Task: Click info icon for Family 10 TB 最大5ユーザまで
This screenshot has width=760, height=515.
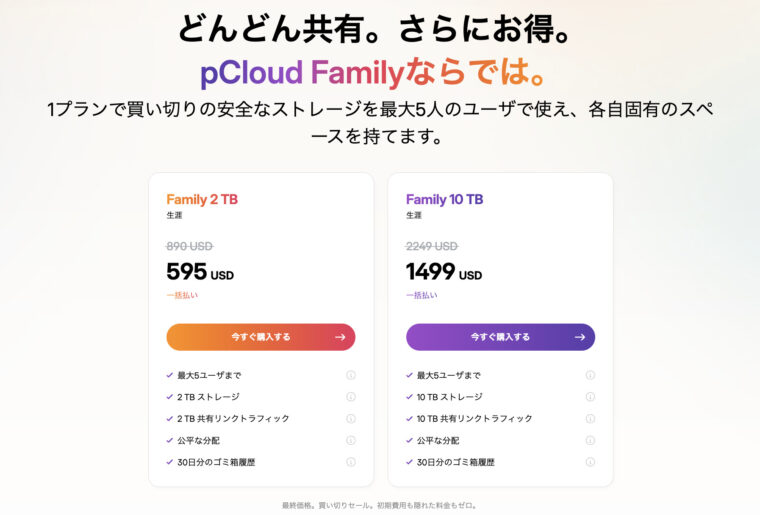Action: click(590, 375)
